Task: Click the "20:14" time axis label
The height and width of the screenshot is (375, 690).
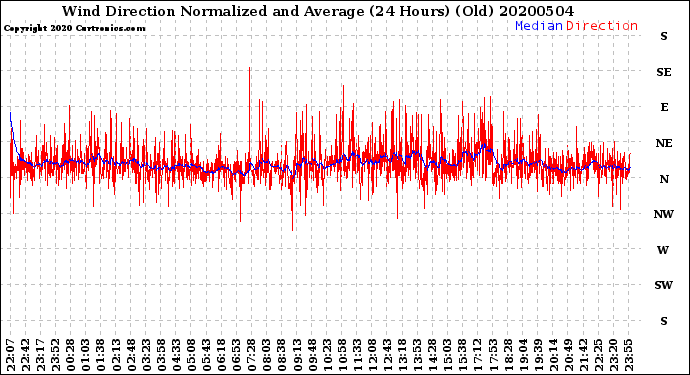Action: tap(553, 355)
